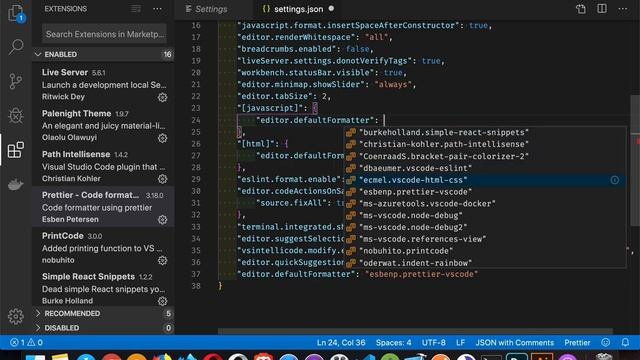Collapse the ENABLED extensions section
This screenshot has height=360, width=640.
[104, 54]
